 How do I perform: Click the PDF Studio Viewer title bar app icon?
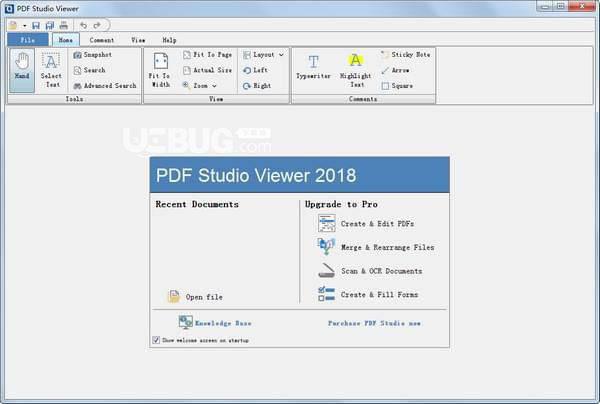(9, 8)
